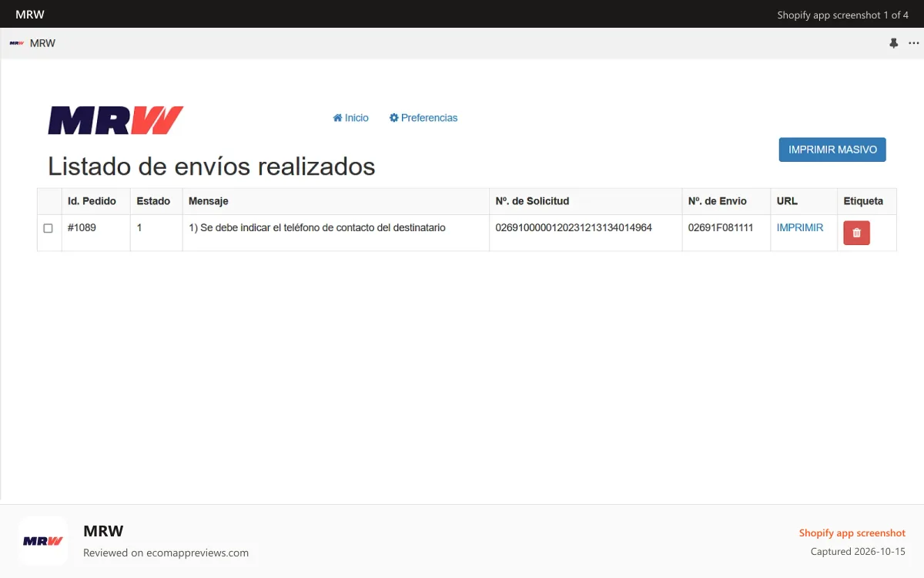Click the Shopify app screenshot 1 of 4 text
The width and height of the screenshot is (924, 578).
(843, 15)
